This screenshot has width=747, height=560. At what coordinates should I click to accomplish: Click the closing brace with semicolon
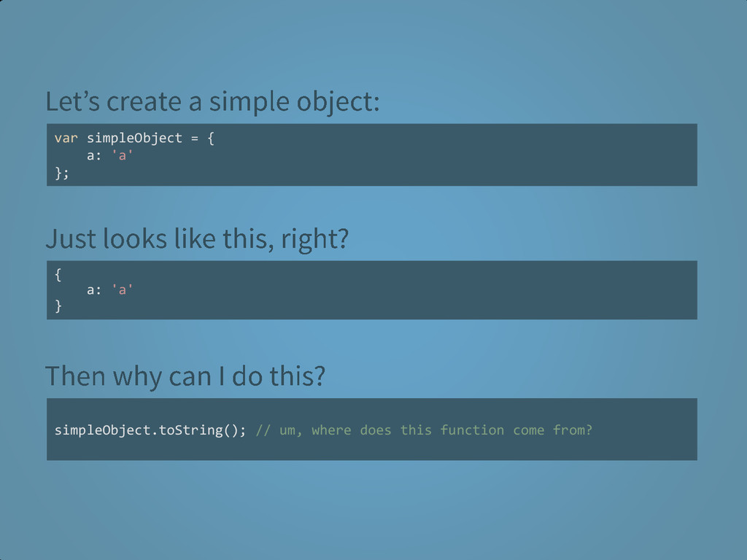pyautogui.click(x=62, y=173)
